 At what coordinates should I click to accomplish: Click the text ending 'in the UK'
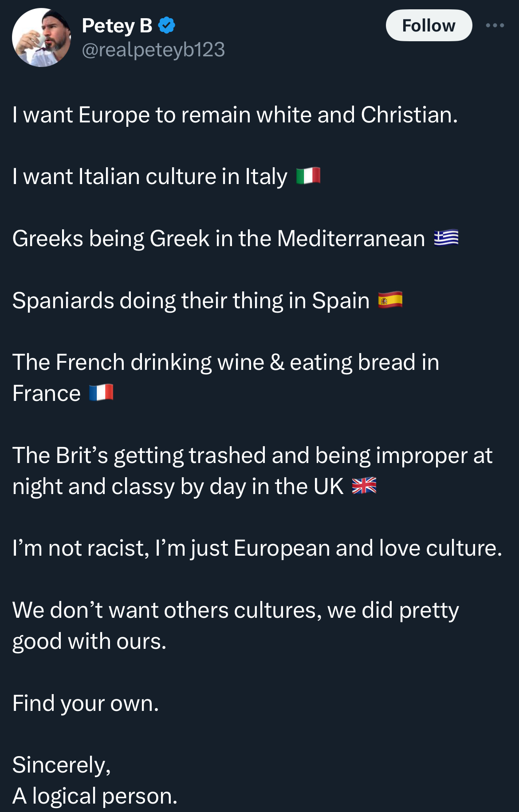tap(252, 471)
